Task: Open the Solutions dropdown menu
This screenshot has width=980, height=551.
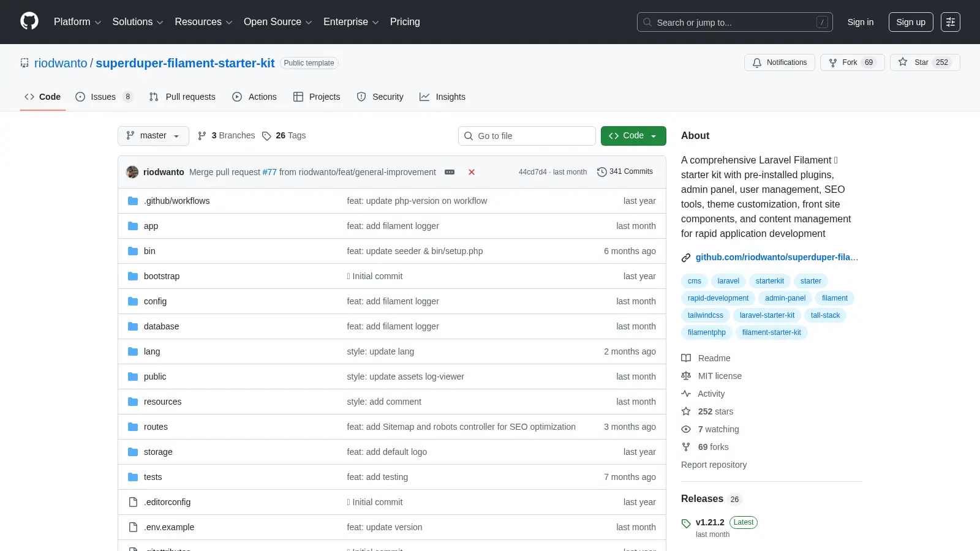Action: pos(138,22)
